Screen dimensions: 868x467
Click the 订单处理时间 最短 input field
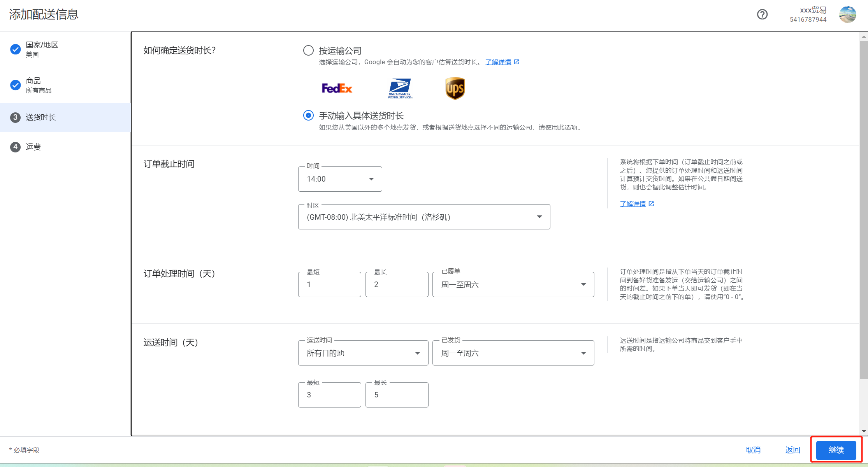coord(329,285)
